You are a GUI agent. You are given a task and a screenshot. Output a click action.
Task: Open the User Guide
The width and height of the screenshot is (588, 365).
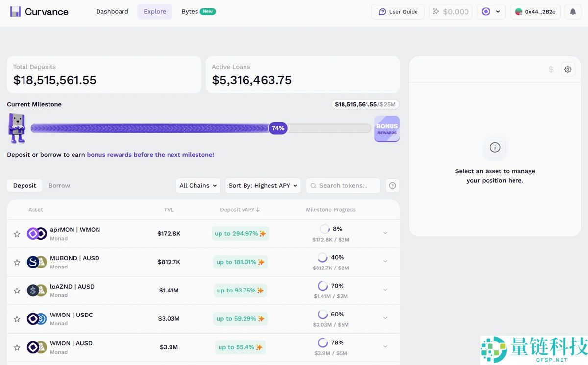[398, 12]
